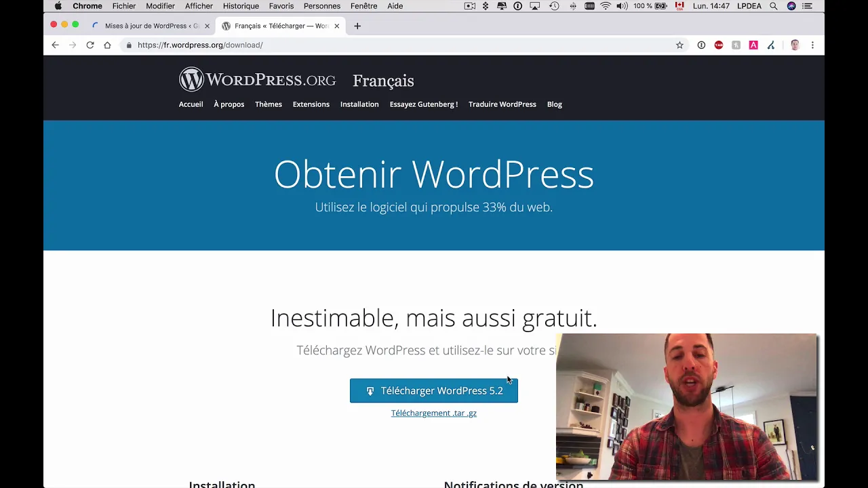Click the Chrome home icon

(107, 45)
